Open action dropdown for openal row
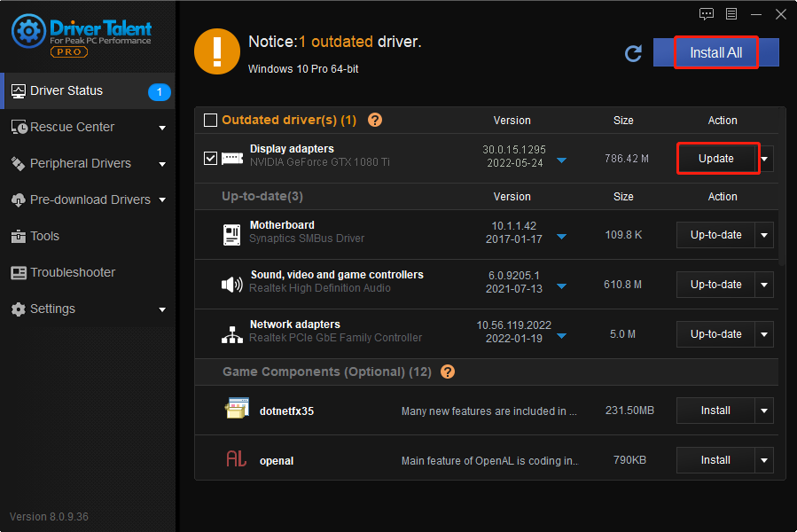The image size is (797, 532). (764, 460)
